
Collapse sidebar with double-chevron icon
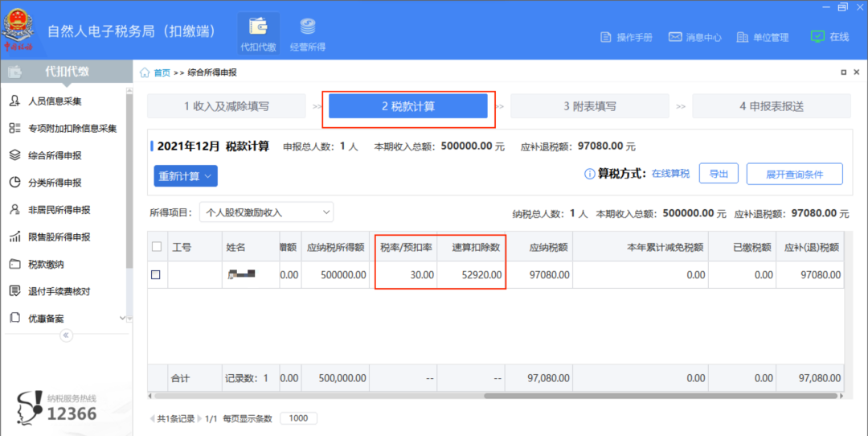66,335
